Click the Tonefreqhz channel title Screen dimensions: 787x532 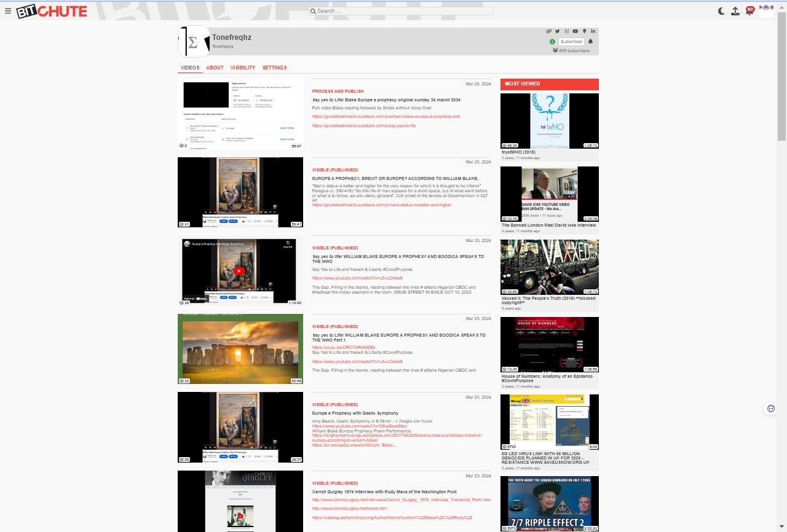pyautogui.click(x=232, y=37)
